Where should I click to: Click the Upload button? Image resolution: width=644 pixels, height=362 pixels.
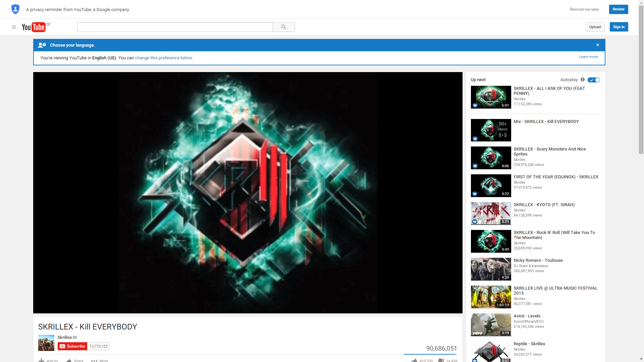[595, 27]
